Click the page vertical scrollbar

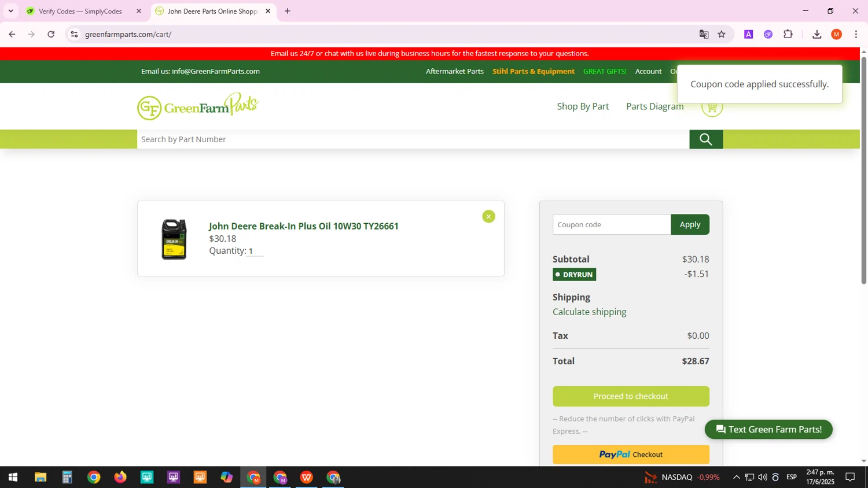pyautogui.click(x=863, y=171)
